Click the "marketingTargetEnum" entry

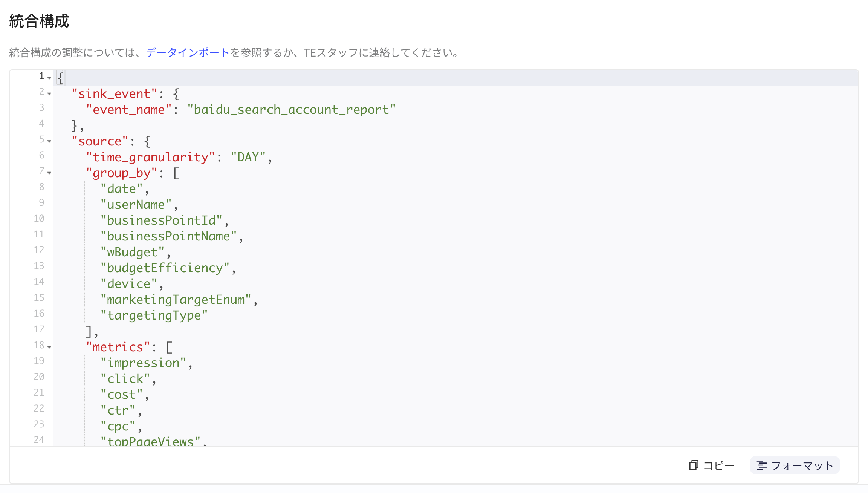(x=176, y=300)
